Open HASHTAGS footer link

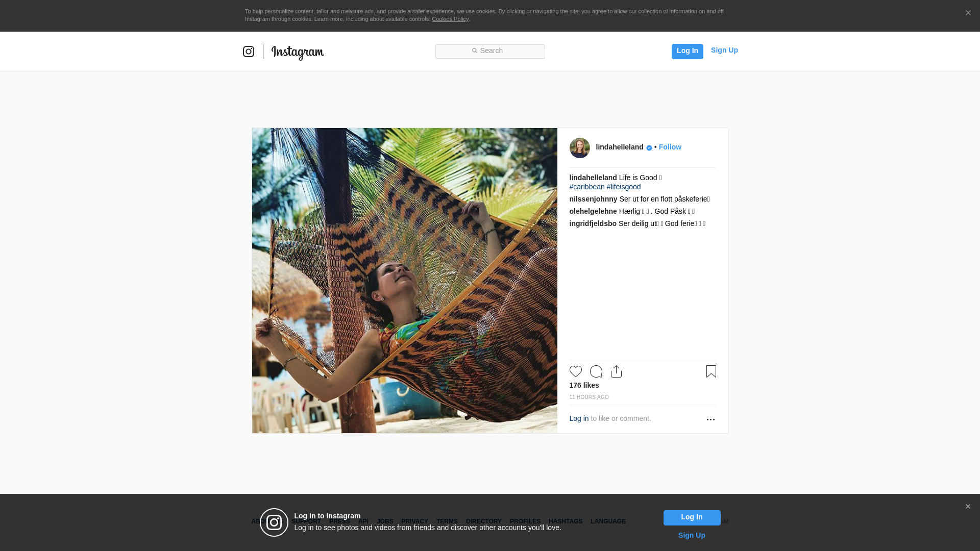tap(565, 521)
